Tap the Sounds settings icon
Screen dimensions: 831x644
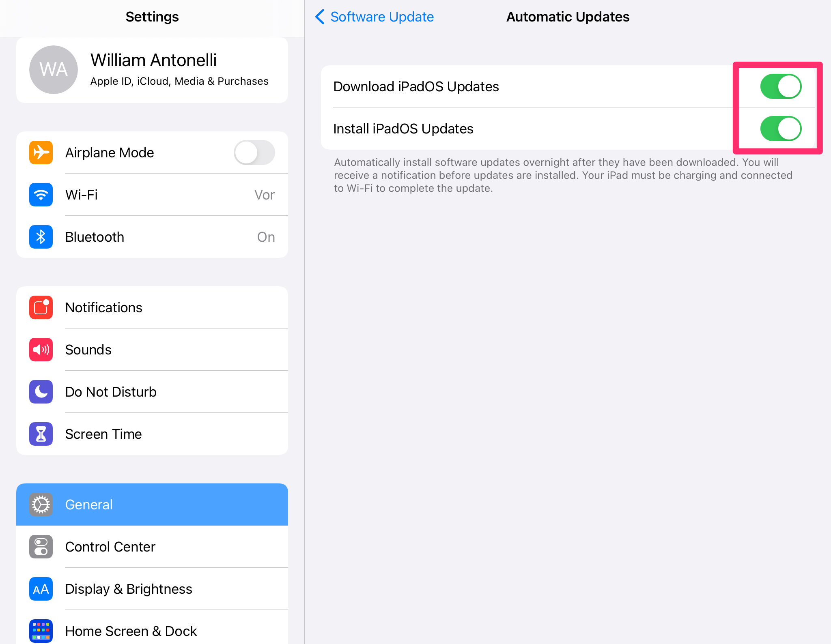pos(41,349)
